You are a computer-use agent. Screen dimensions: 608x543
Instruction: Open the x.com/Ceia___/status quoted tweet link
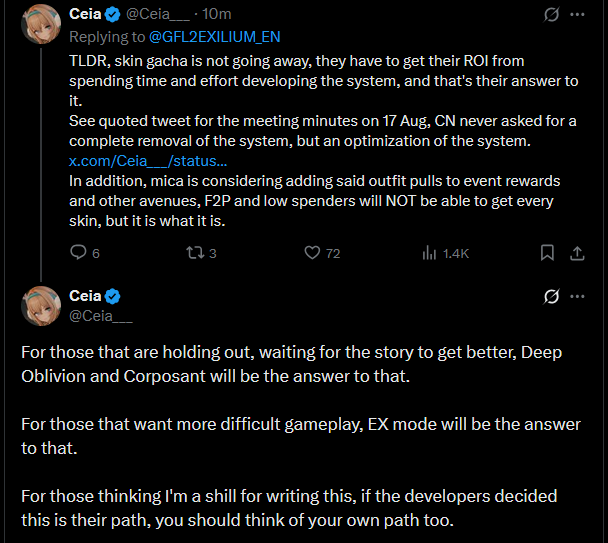click(x=148, y=162)
